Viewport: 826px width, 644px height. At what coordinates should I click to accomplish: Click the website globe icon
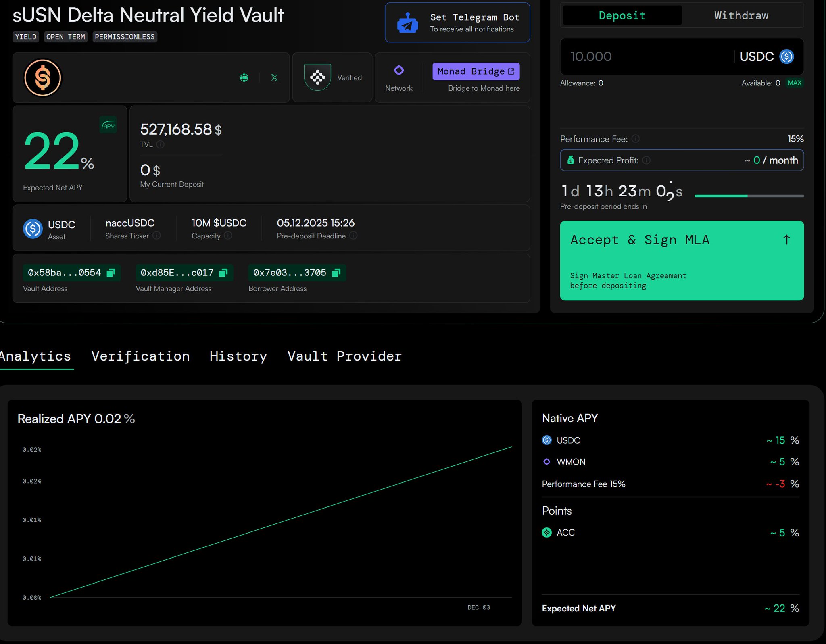point(244,78)
